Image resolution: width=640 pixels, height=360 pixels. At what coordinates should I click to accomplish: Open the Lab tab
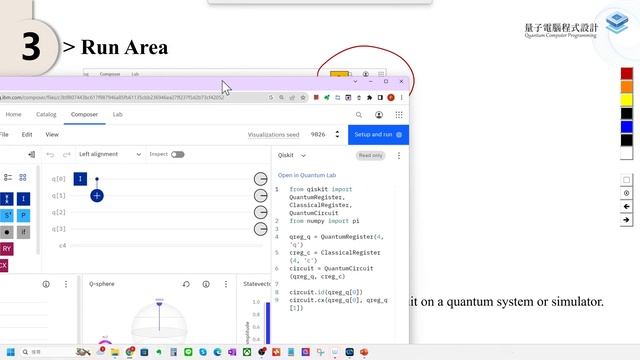tap(118, 115)
